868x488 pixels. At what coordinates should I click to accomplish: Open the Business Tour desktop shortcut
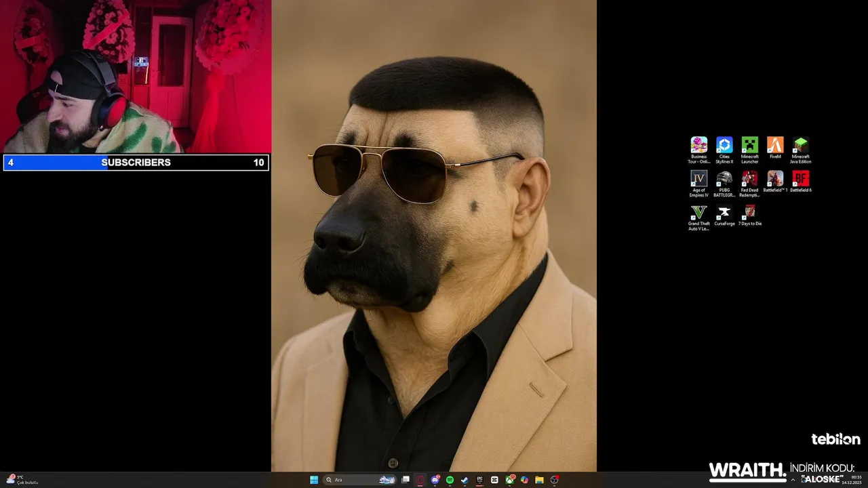[x=698, y=150]
